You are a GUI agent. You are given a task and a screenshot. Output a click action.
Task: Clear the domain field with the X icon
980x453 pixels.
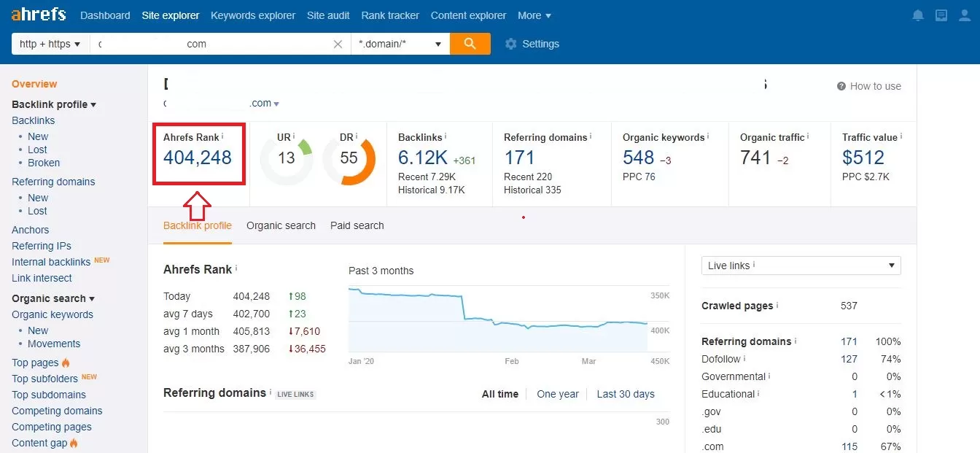coord(338,44)
